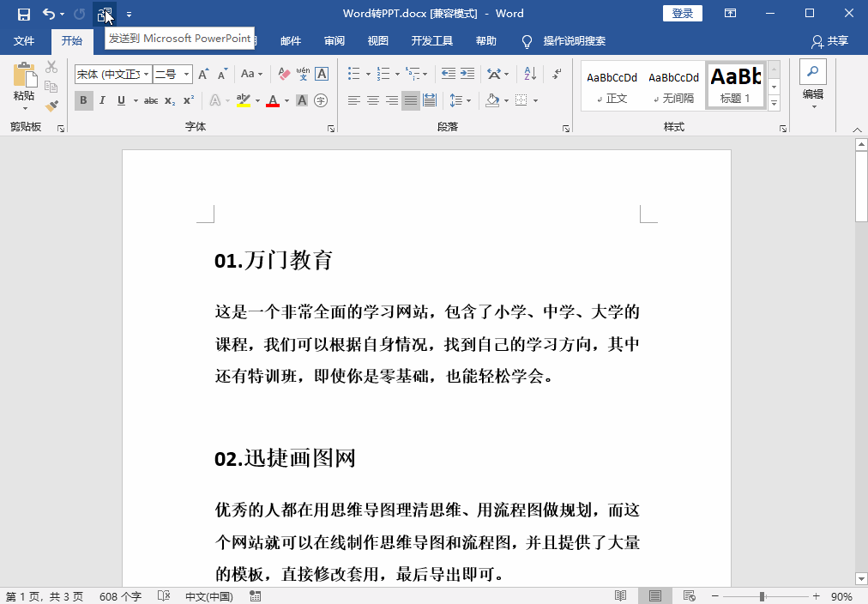Click the 登录 (Sign in) button
The image size is (868, 604).
(683, 13)
